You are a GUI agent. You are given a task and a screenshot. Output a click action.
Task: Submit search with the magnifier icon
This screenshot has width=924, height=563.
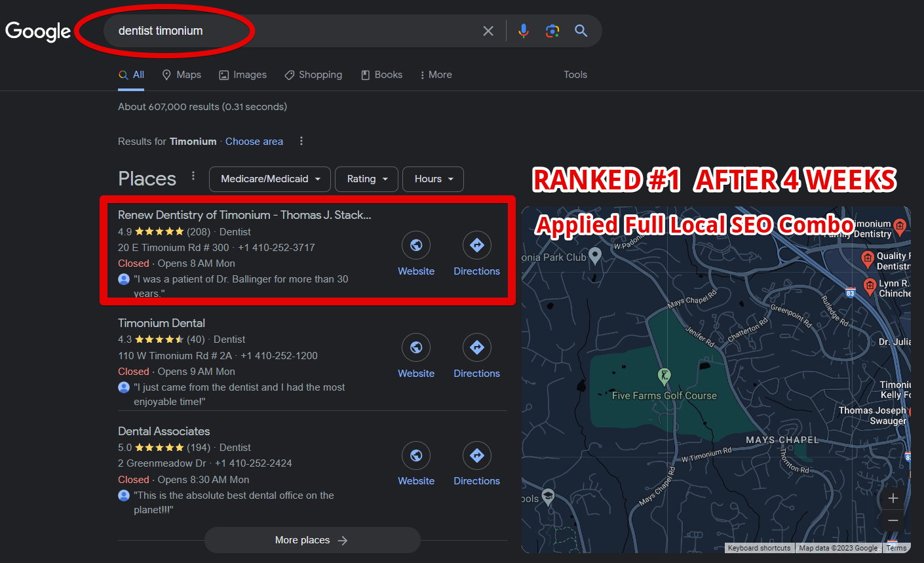[x=581, y=31]
